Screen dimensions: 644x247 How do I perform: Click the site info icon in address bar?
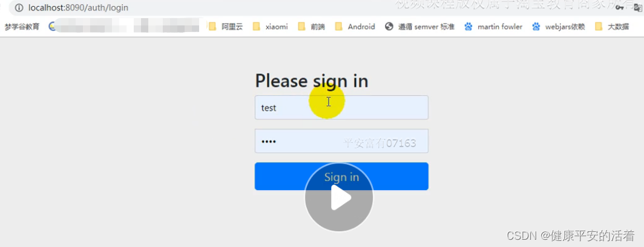pyautogui.click(x=19, y=7)
